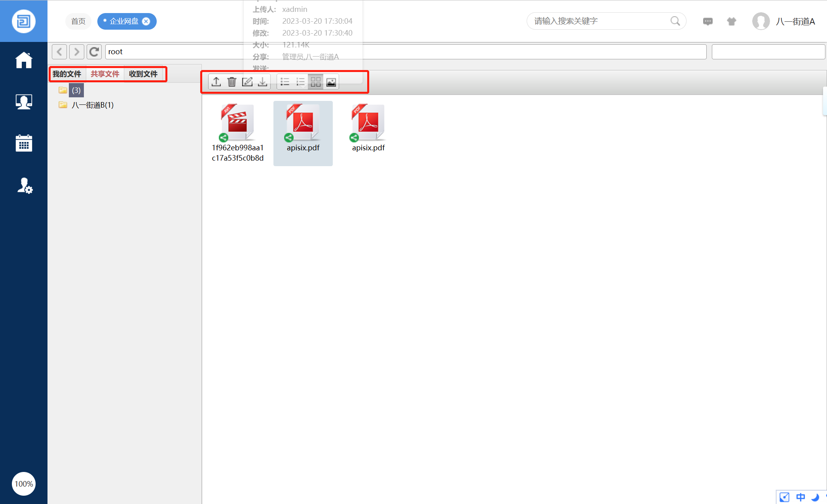Switch to 我的文件 tab
This screenshot has width=827, height=504.
point(66,74)
